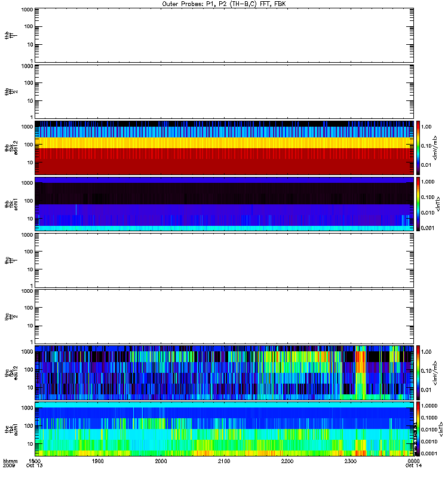Click the "2100" time axis label

224,461
